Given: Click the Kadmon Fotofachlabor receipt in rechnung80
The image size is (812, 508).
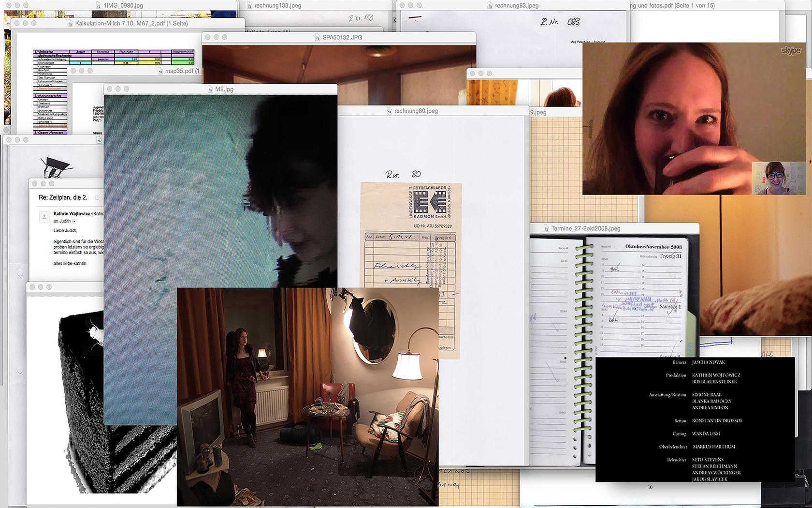Looking at the screenshot, I should click(410, 270).
